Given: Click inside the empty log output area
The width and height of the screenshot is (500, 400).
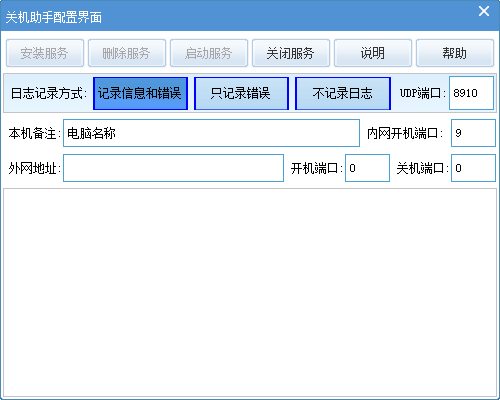Looking at the screenshot, I should pyautogui.click(x=250, y=293).
